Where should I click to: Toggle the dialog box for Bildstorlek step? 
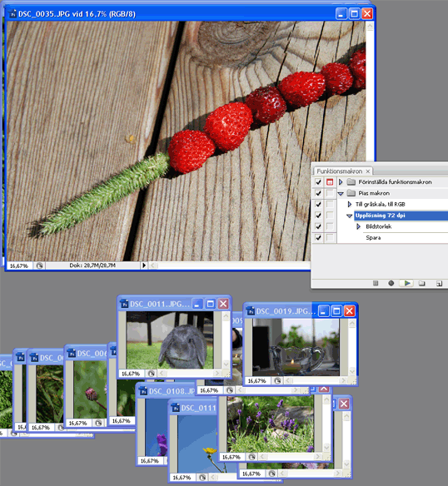point(330,226)
